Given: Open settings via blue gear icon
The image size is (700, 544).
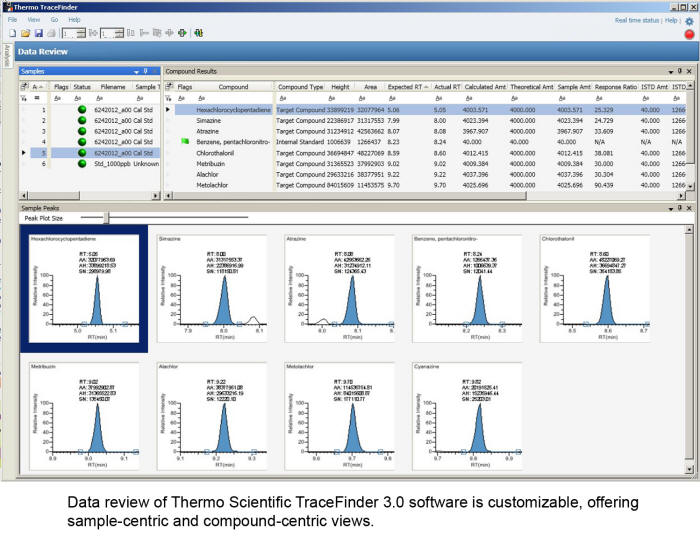Looking at the screenshot, I should [690, 21].
